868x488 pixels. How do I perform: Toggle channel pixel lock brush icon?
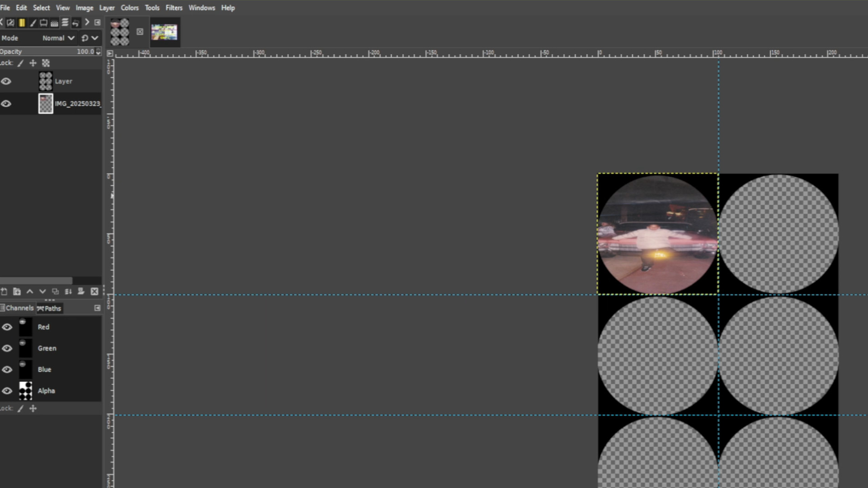point(20,408)
